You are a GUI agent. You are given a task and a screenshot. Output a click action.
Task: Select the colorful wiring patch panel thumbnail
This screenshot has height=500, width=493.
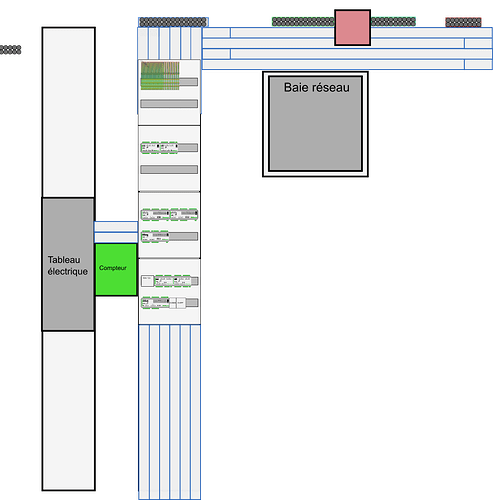pos(160,76)
